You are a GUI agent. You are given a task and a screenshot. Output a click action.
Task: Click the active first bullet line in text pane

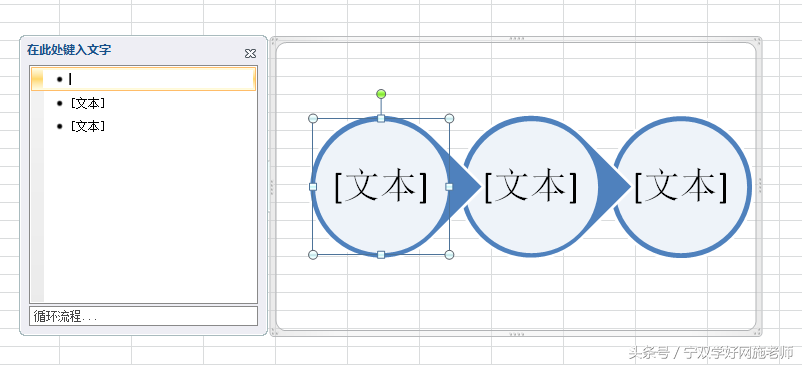143,79
